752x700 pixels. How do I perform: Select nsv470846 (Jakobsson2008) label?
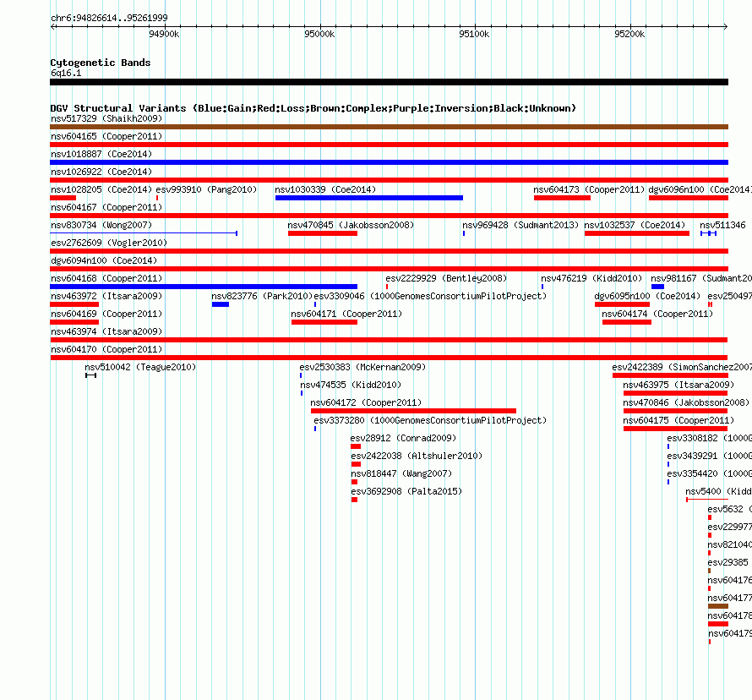point(686,402)
